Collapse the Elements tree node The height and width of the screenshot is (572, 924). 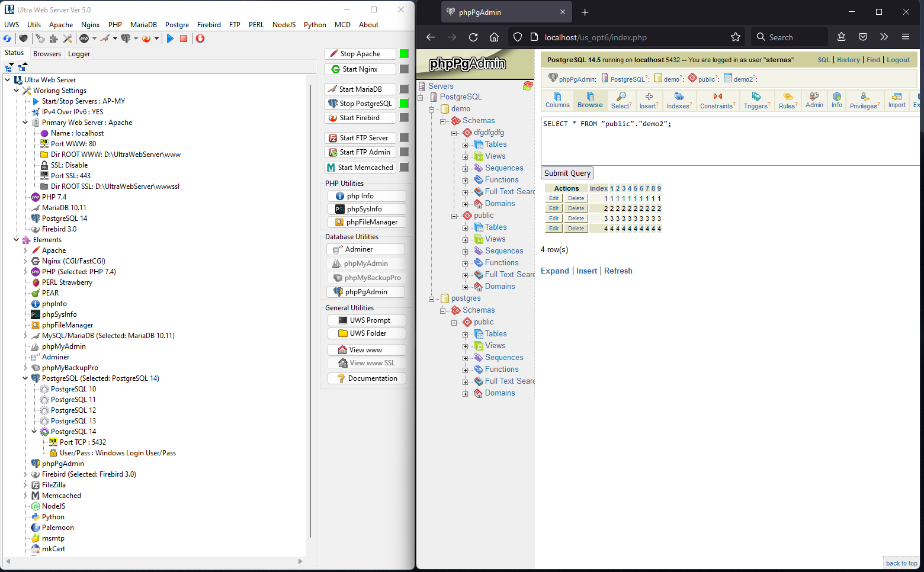(x=16, y=239)
